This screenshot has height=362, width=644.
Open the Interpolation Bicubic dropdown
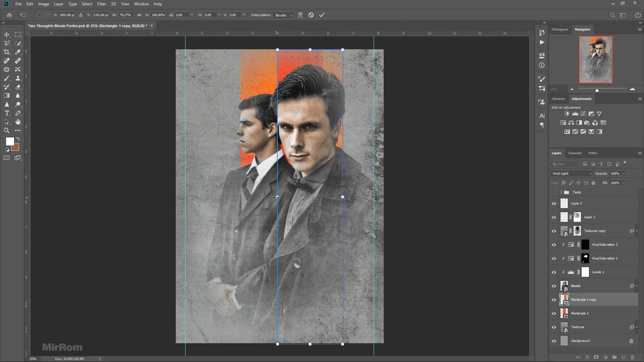[284, 15]
